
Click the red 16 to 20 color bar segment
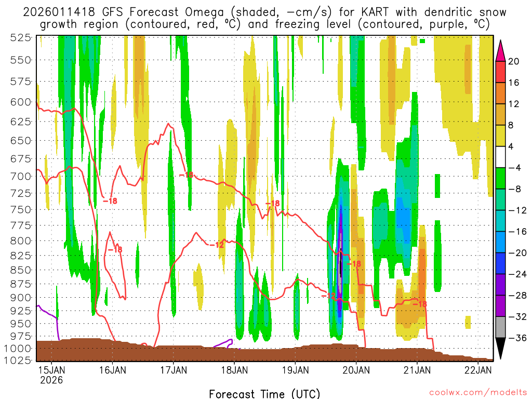pos(500,72)
